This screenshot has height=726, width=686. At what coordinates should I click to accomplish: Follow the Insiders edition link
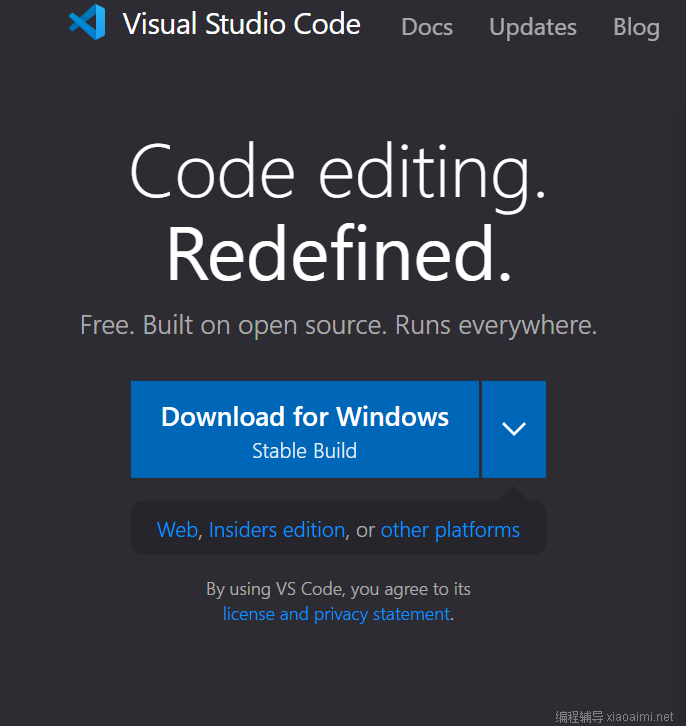(277, 530)
